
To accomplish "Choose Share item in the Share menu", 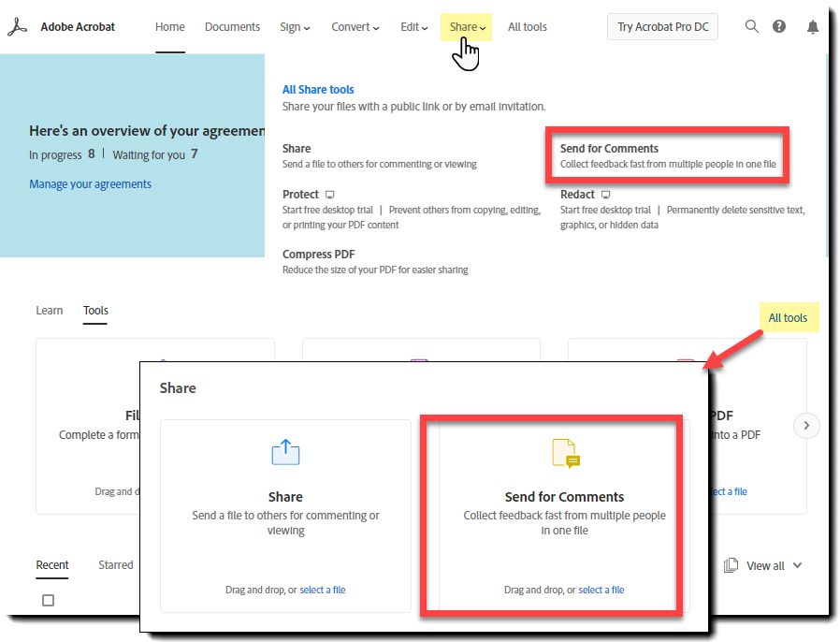I will [x=379, y=156].
